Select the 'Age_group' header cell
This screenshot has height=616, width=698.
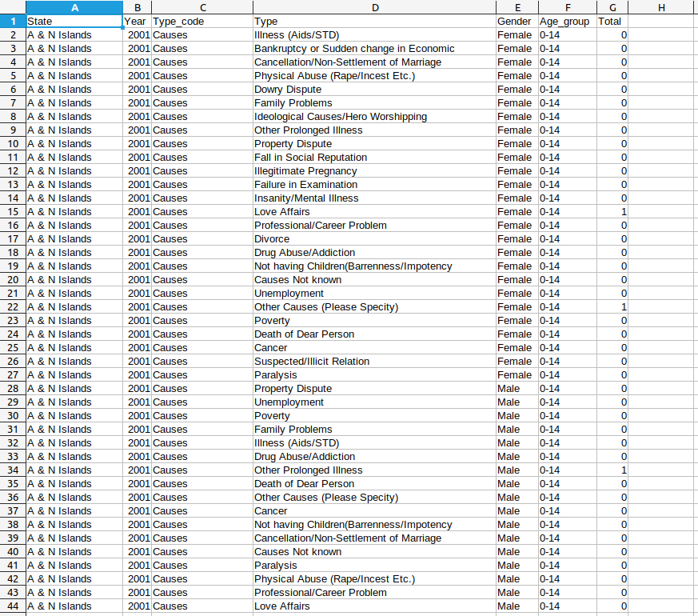click(567, 22)
